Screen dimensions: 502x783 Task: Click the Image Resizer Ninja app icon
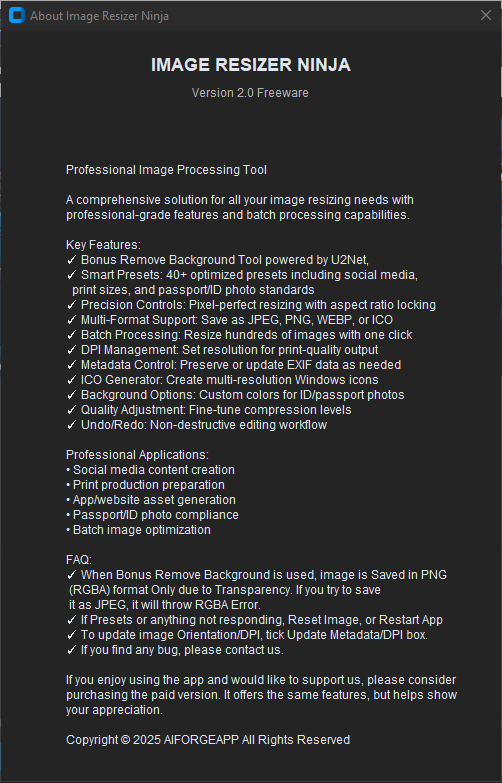tap(16, 15)
